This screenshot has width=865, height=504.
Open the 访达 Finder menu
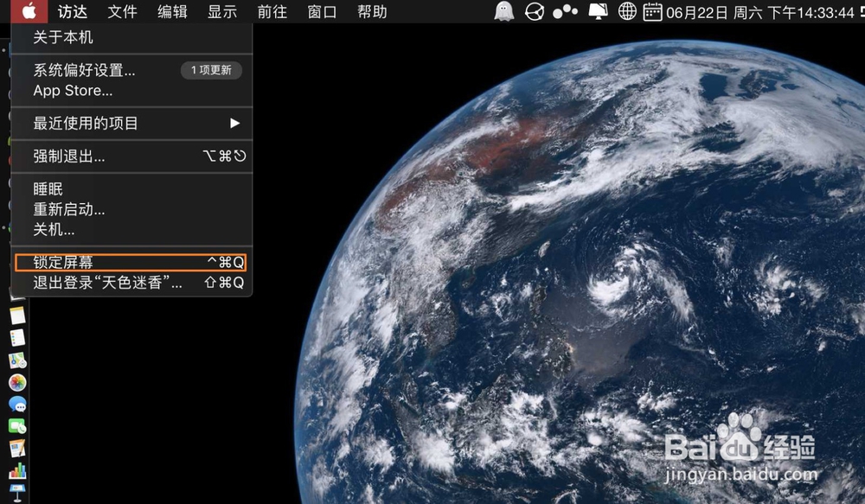click(73, 11)
